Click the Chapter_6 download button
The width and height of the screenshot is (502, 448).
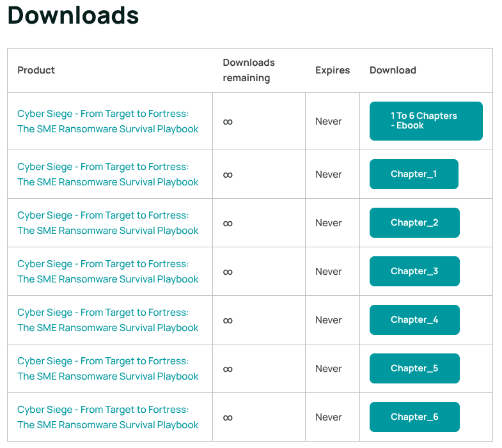414,417
